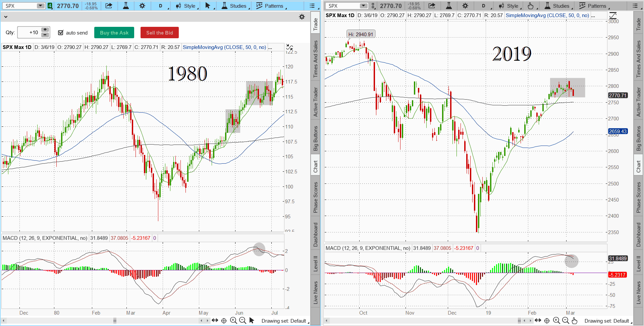644x326 pixels.
Task: Open trade panel gear settings icon
Action: 302,17
